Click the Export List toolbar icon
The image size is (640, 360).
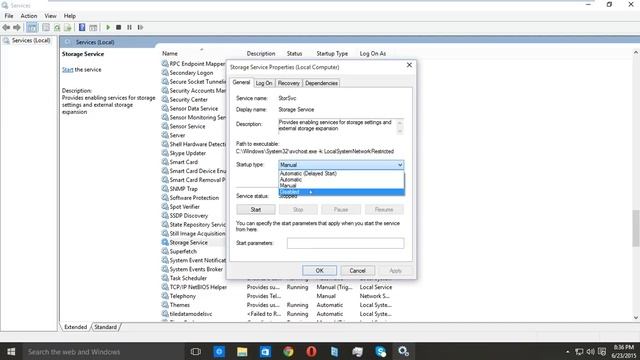[x=68, y=27]
